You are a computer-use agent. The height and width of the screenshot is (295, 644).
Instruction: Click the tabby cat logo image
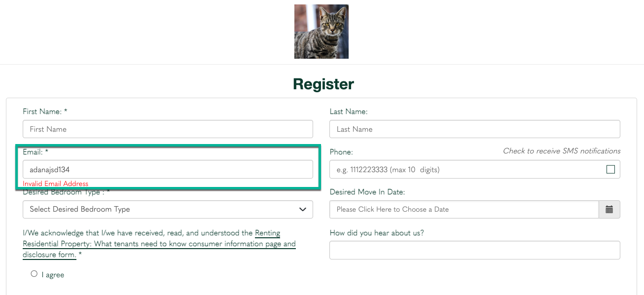322,32
